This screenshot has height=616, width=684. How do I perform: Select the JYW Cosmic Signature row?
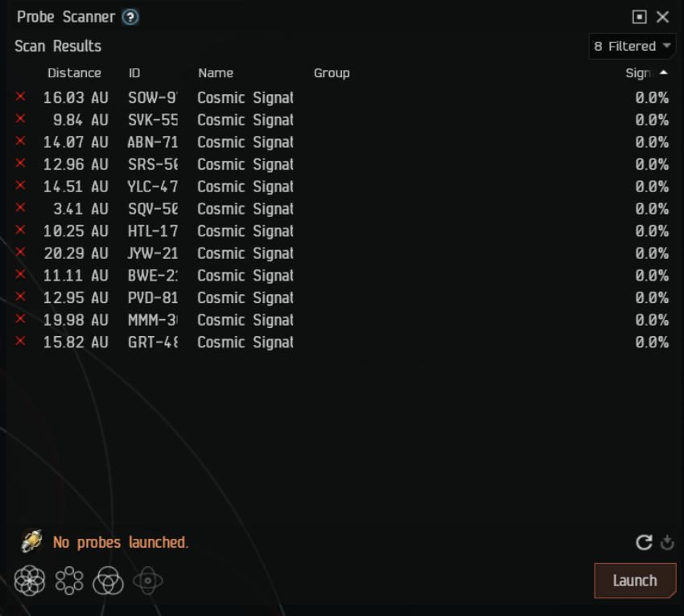coord(245,253)
